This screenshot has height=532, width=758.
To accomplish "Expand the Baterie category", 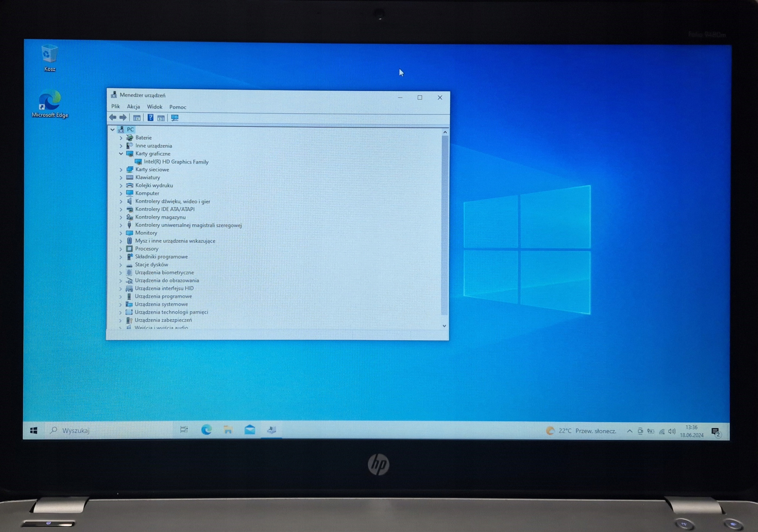I will (121, 138).
